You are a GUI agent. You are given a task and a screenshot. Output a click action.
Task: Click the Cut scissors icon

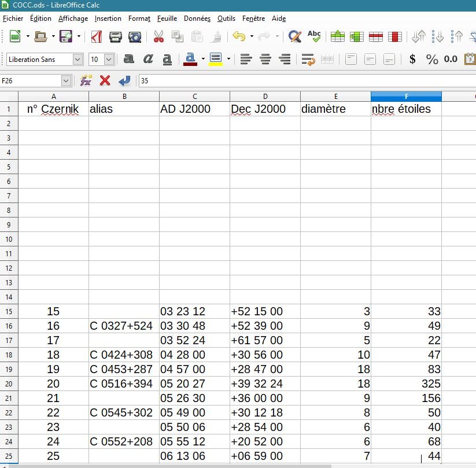click(x=158, y=37)
